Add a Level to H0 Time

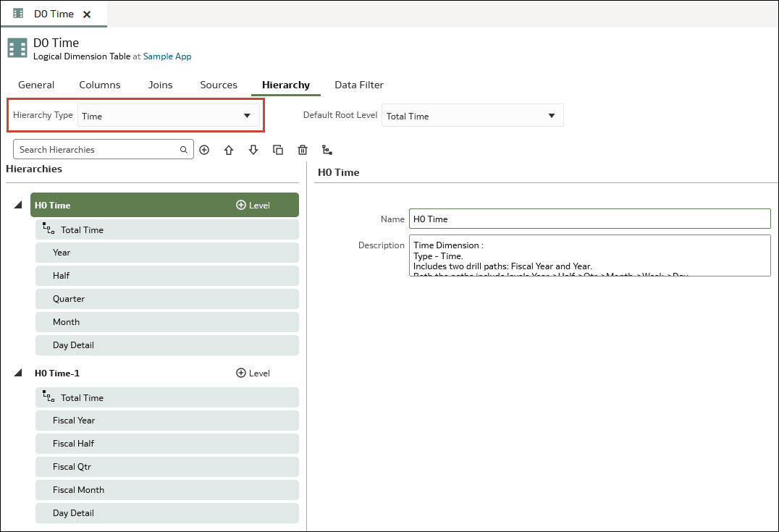(x=253, y=205)
